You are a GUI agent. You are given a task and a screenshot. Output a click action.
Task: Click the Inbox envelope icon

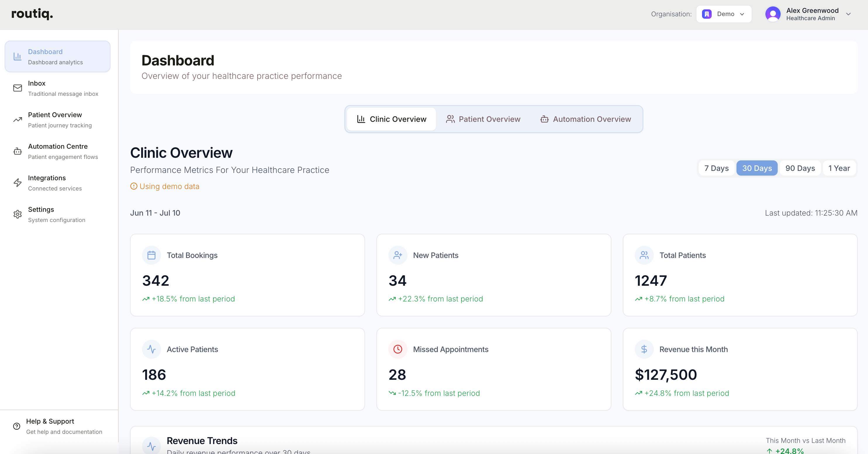click(x=18, y=88)
